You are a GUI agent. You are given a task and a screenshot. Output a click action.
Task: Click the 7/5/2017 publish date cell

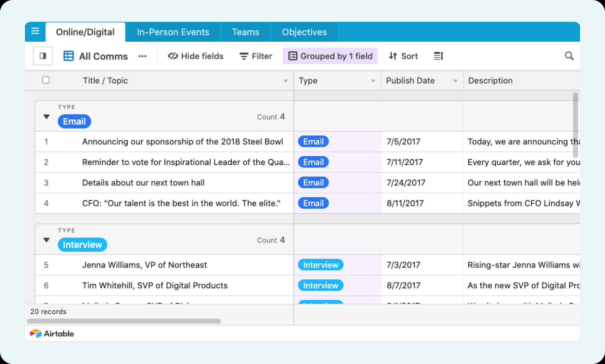pos(422,142)
